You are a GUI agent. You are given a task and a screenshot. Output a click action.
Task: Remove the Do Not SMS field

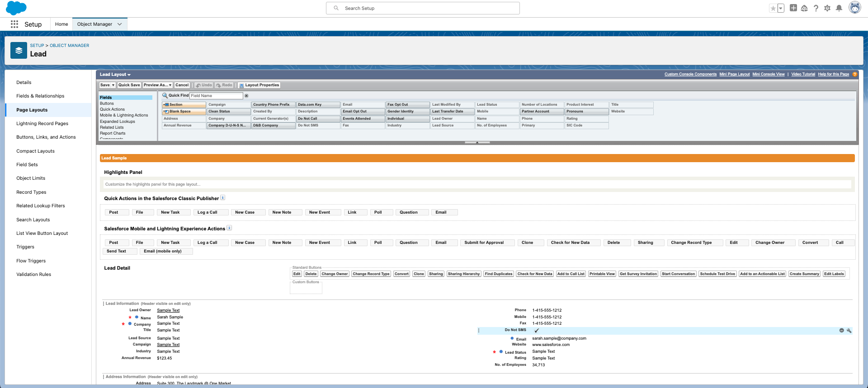tap(842, 331)
